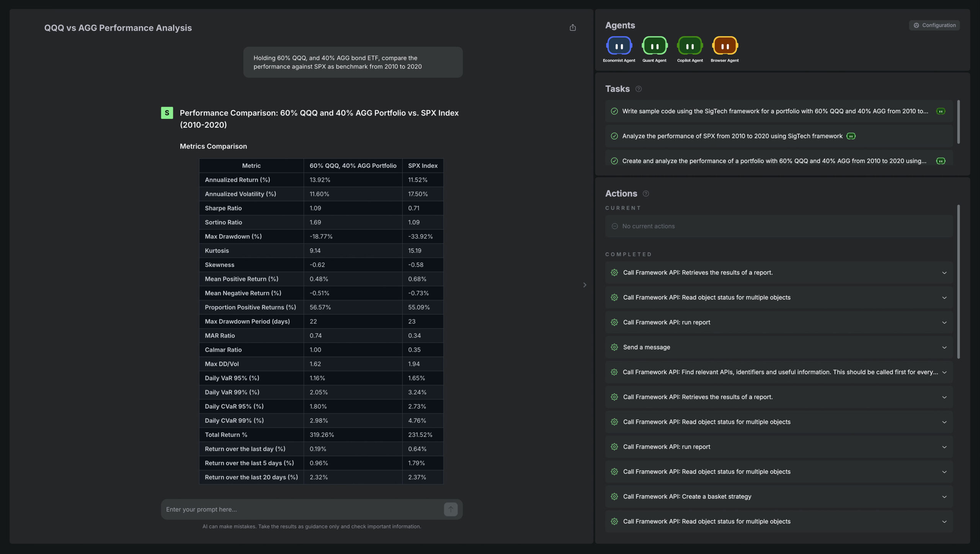
Task: Click check icon of 'Write sample code' task
Action: [614, 111]
